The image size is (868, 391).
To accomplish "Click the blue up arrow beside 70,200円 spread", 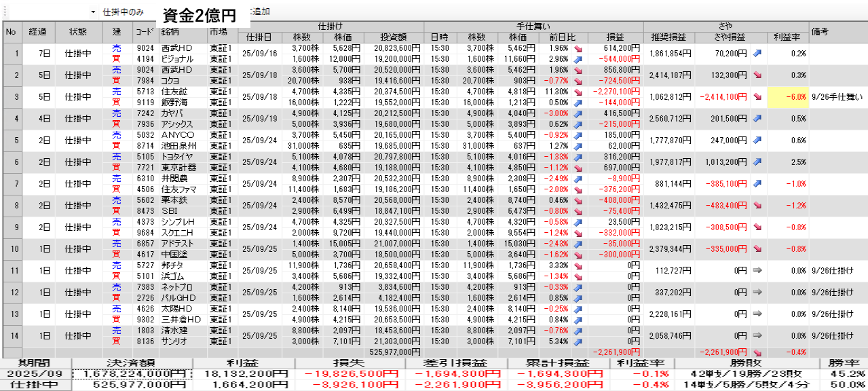I will tap(757, 53).
